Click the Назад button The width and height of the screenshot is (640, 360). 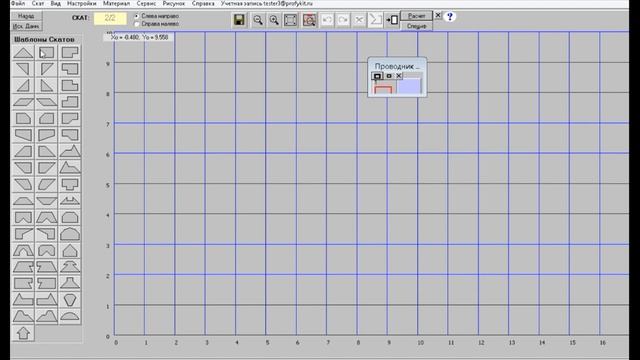(x=26, y=16)
